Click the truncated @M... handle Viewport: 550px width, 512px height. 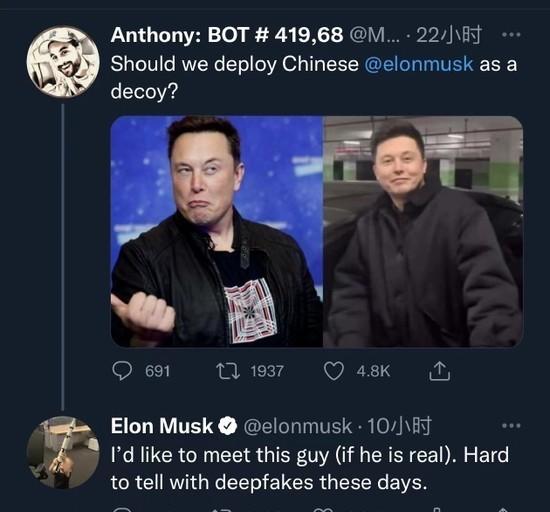374,35
